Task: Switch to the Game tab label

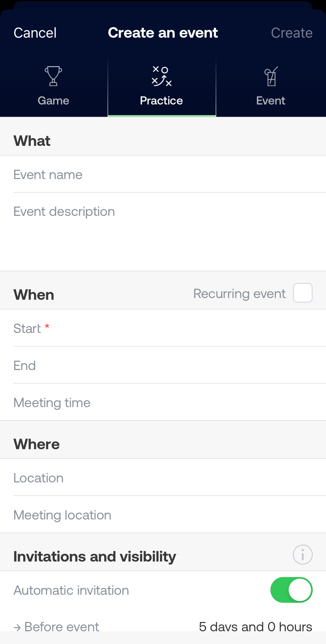Action: click(x=53, y=101)
